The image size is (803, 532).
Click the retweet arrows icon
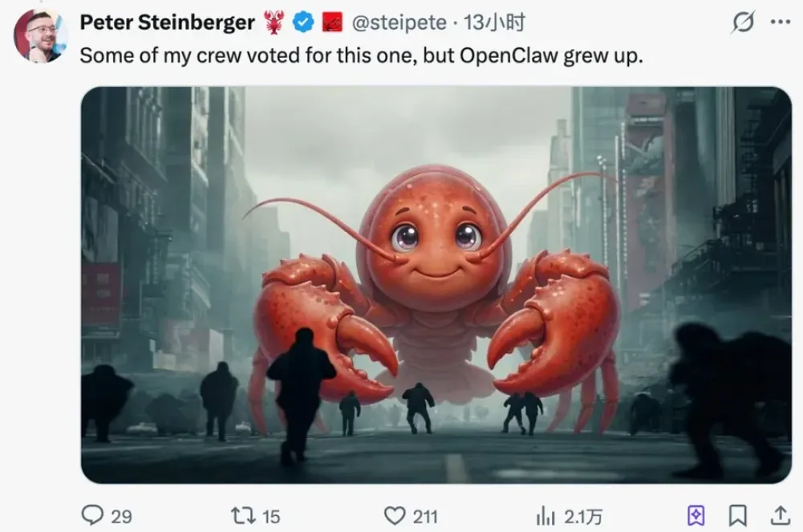coord(243,515)
